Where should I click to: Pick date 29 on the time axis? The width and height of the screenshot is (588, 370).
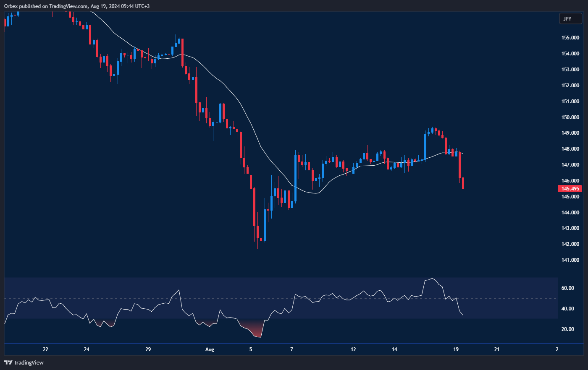tap(148, 349)
